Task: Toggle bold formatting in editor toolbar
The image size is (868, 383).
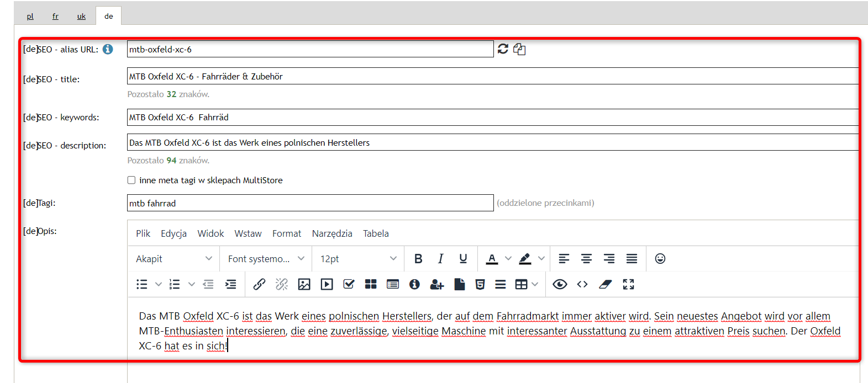Action: click(x=418, y=259)
